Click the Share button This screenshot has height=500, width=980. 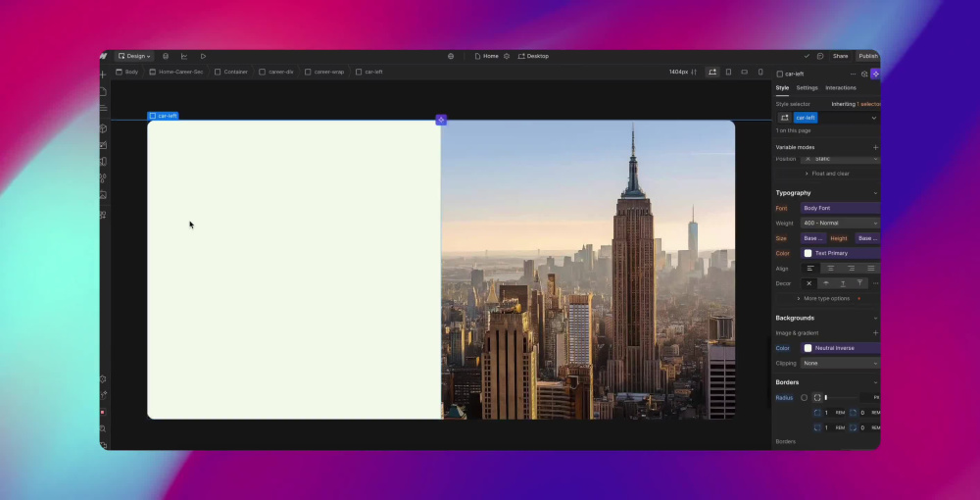point(841,56)
